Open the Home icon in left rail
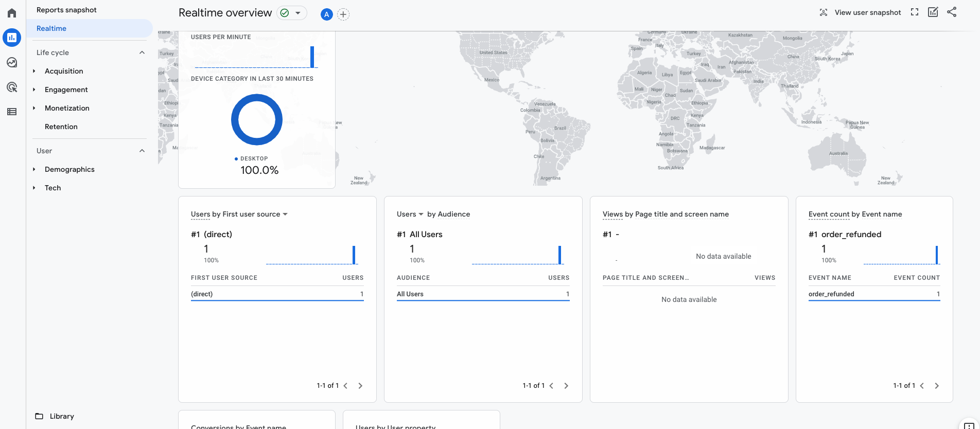Screen dimensions: 980x429 (x=12, y=13)
